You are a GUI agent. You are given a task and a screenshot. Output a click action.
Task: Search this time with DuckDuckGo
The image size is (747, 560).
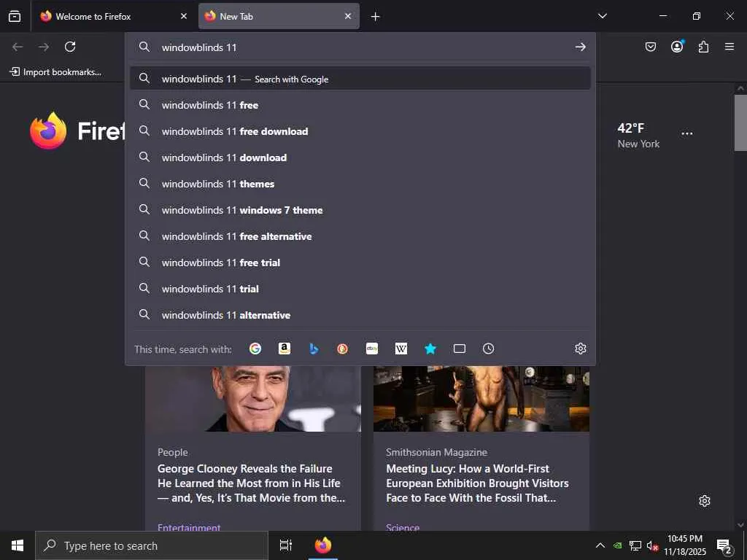pyautogui.click(x=343, y=349)
